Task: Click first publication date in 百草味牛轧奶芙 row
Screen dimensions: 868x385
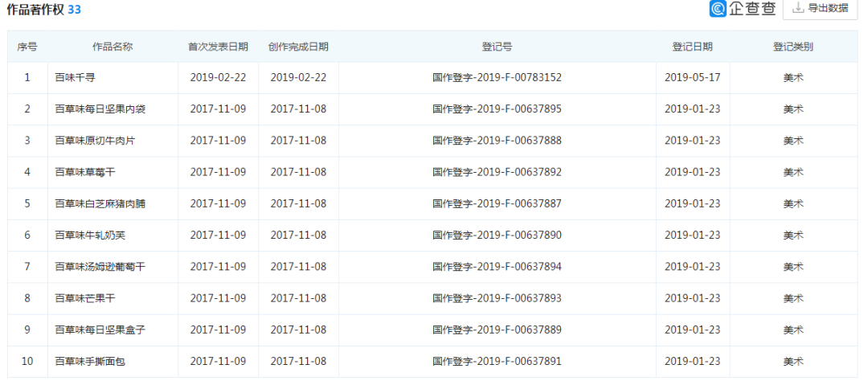Action: click(x=218, y=236)
